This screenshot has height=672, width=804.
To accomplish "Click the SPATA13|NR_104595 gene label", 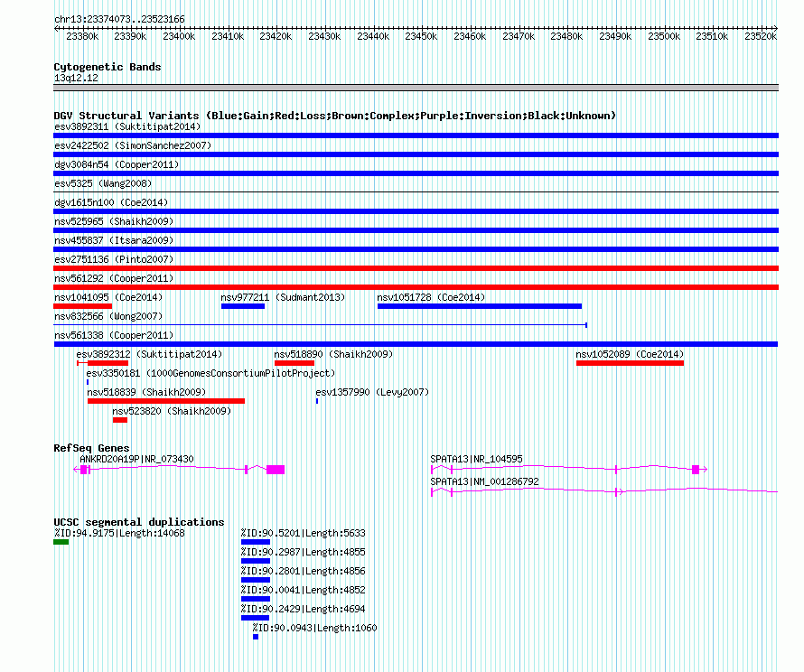I will (476, 459).
